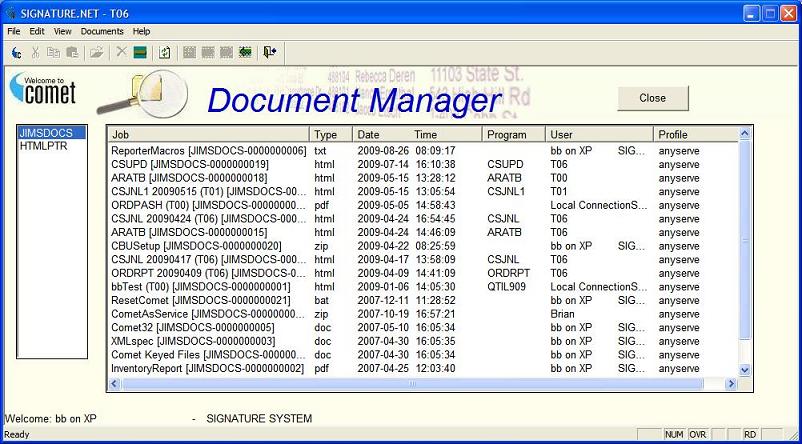
Task: Sort list by Date column header
Action: point(368,135)
